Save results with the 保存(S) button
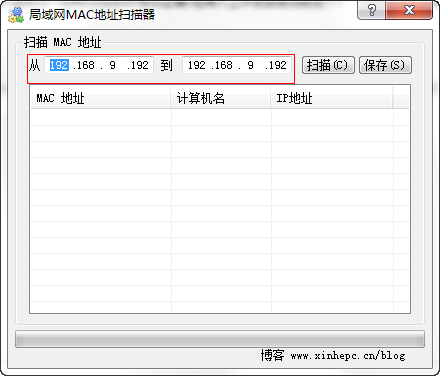The height and width of the screenshot is (376, 440). pos(385,65)
